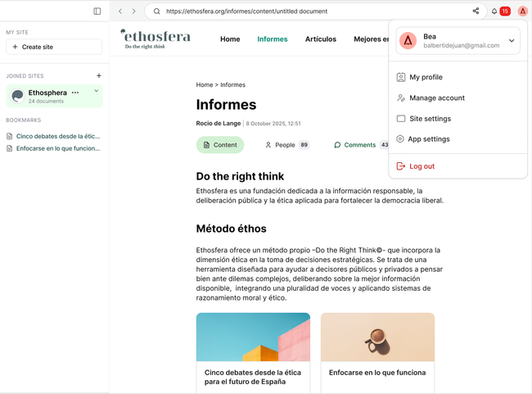Open Ethosphera site three-dot options
The image size is (532, 394).
pyautogui.click(x=75, y=93)
